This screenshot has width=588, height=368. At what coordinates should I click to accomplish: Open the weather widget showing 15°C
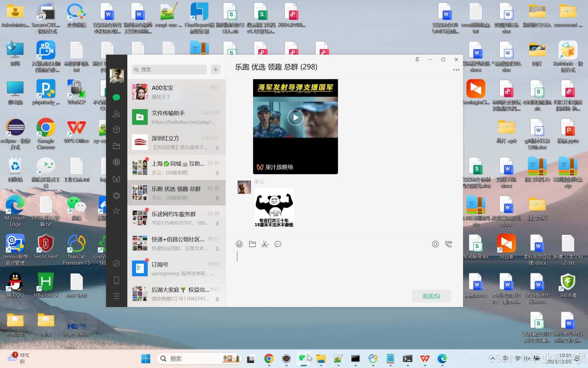18,359
